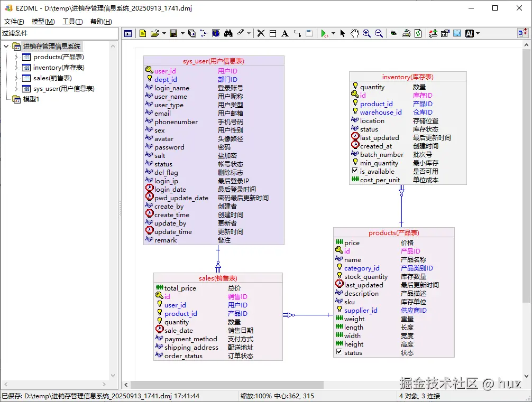Open the AI assistant icon
Screen dimensions: 532x402
(x=470, y=33)
